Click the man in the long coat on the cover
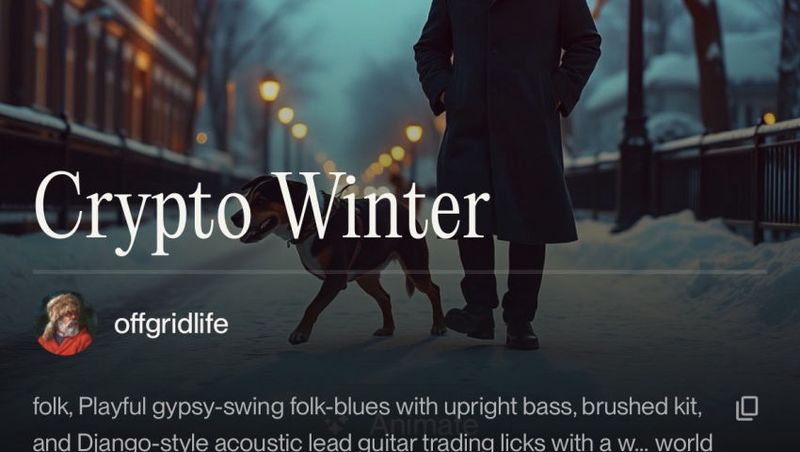This screenshot has width=800, height=452. point(505,168)
